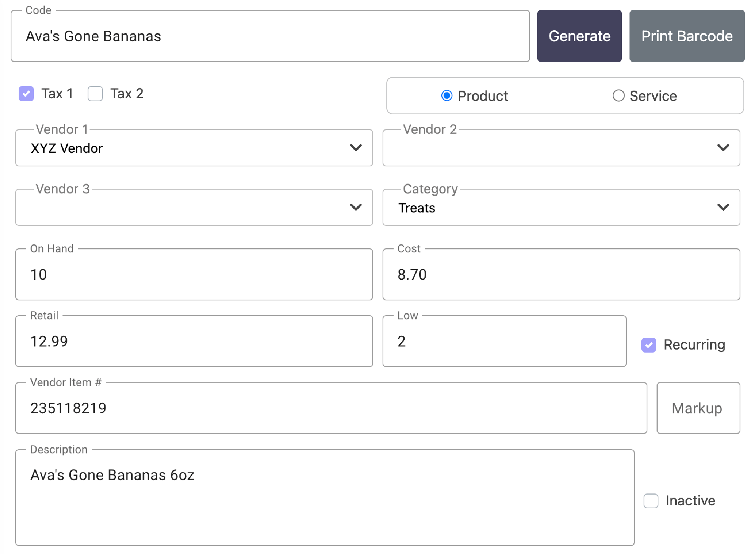Enable the Tax 2 checkbox
756x554 pixels.
click(95, 93)
